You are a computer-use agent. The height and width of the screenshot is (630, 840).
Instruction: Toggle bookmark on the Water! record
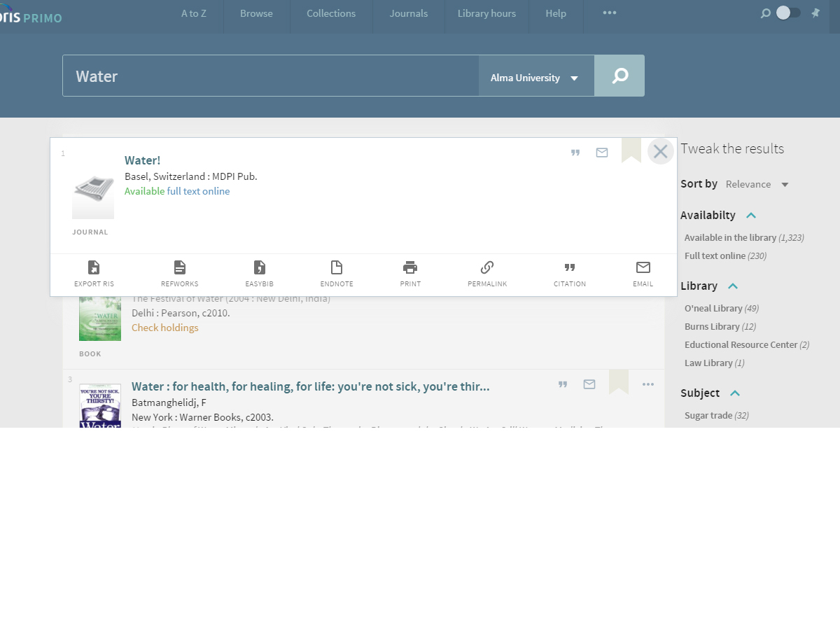(631, 150)
